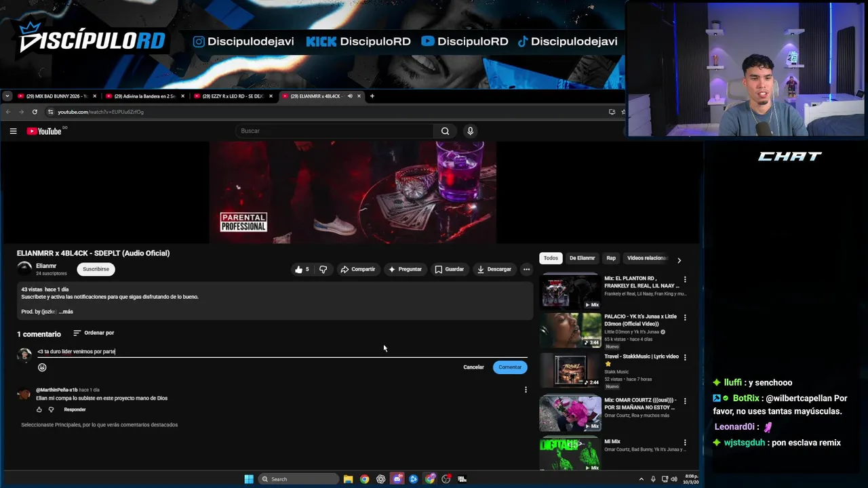
Task: Click the Preguntar button
Action: [405, 269]
